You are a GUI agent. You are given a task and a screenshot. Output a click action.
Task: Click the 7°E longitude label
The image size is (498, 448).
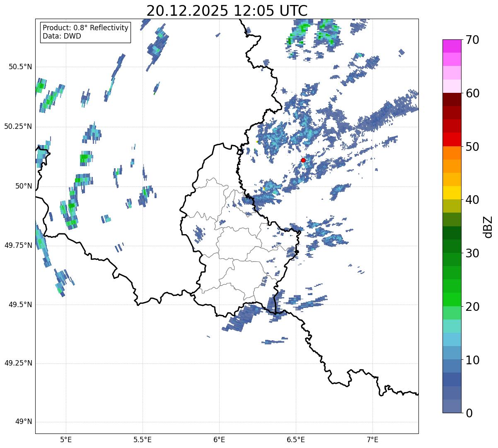tap(372, 439)
